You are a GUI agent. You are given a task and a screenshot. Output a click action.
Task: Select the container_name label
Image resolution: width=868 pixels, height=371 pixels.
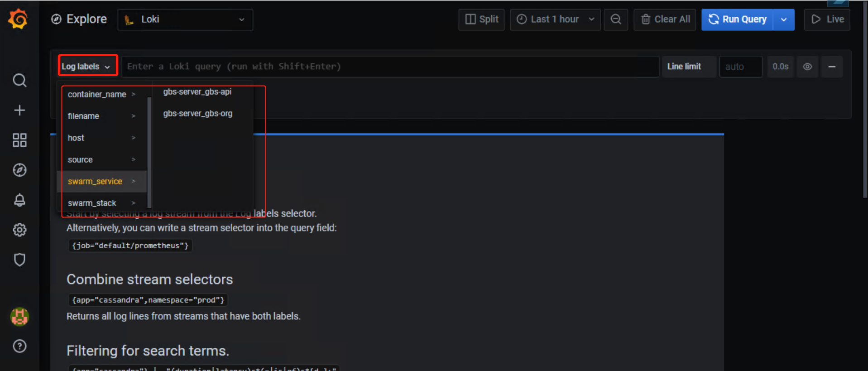click(97, 94)
